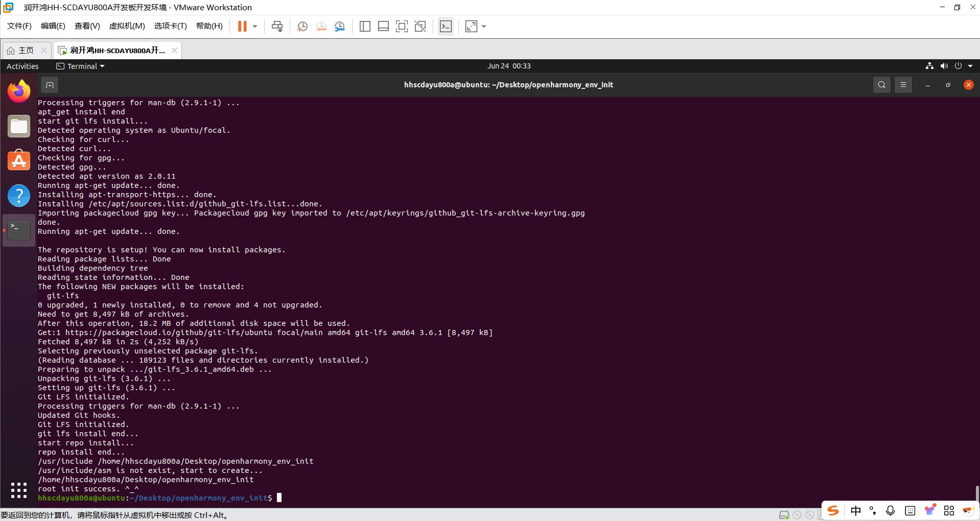The width and height of the screenshot is (980, 521).
Task: Click the terminal search button
Action: point(881,85)
